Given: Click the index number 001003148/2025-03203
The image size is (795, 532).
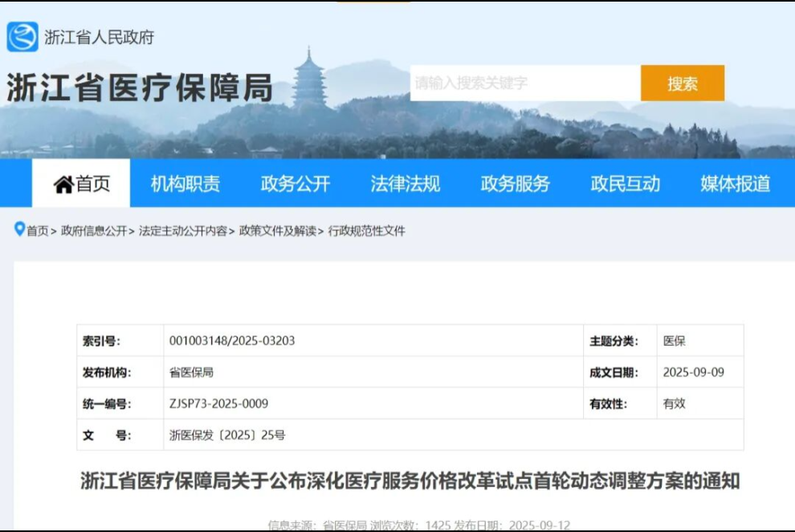Looking at the screenshot, I should (x=232, y=341).
